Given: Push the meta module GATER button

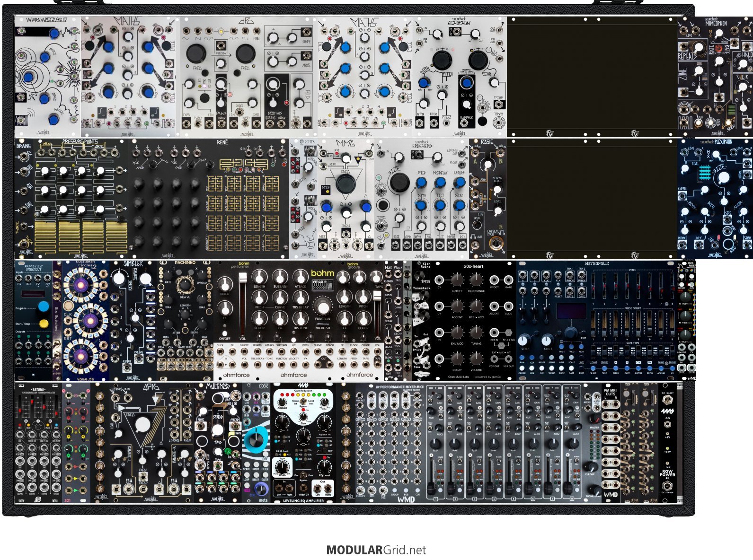Looking at the screenshot, I should tap(265, 474).
